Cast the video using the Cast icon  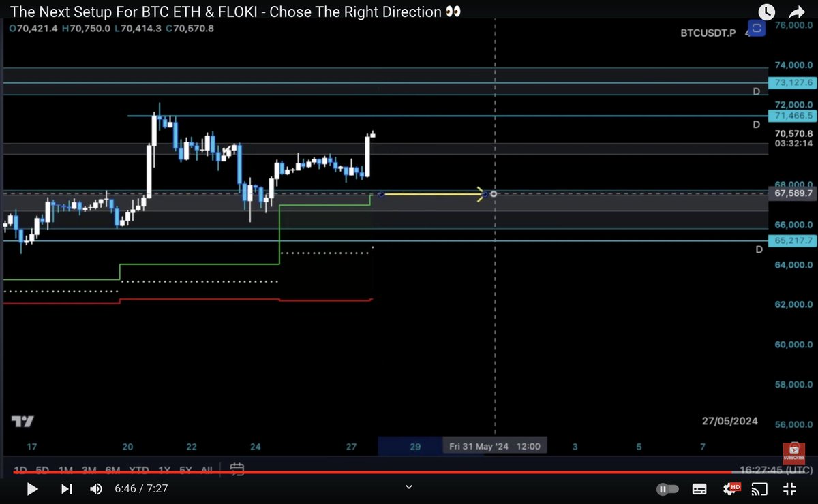tap(761, 488)
